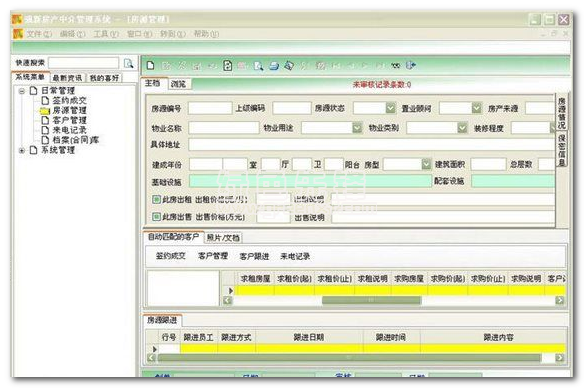Click the app icon in menu bar
The image size is (584, 388).
18,34
